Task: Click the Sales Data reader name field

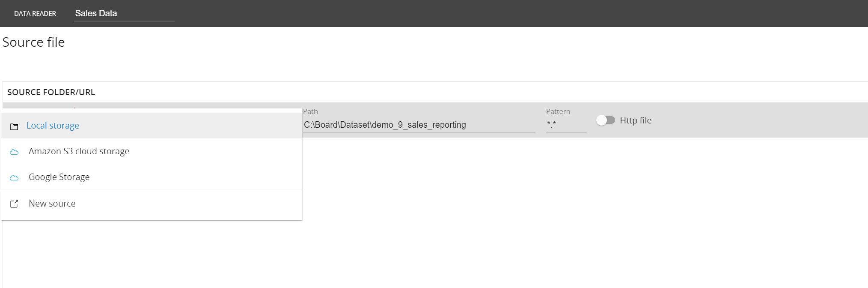Action: tap(123, 13)
